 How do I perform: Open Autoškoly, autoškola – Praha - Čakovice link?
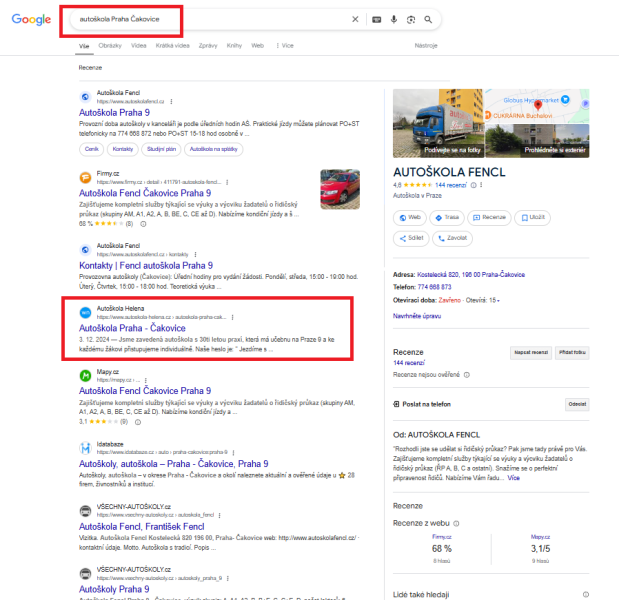click(x=174, y=464)
